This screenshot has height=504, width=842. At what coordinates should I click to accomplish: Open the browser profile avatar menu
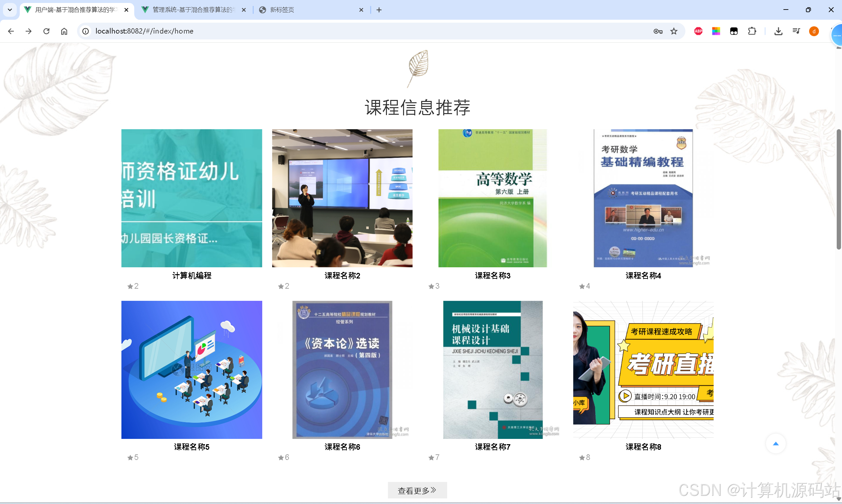(x=814, y=31)
